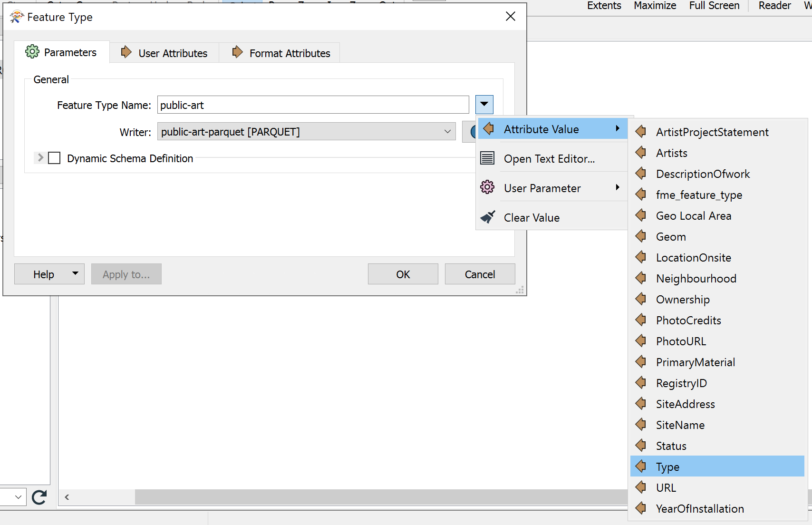Click the Format Attributes tab arrow icon
Image resolution: width=812 pixels, height=525 pixels.
[x=237, y=52]
